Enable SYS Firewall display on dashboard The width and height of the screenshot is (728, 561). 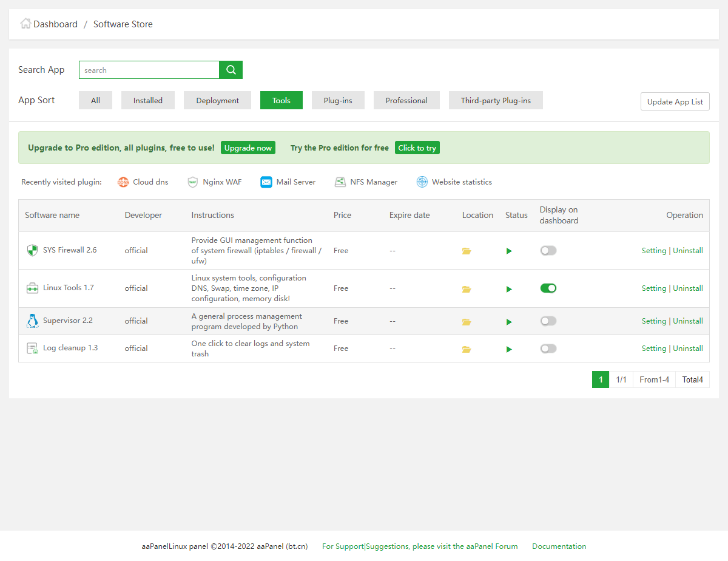coord(548,250)
